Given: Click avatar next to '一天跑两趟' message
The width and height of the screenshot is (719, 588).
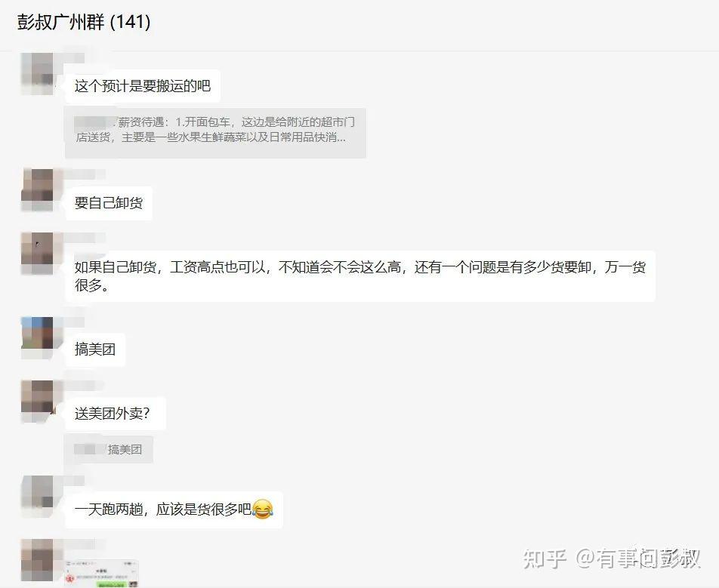Looking at the screenshot, I should [x=37, y=497].
